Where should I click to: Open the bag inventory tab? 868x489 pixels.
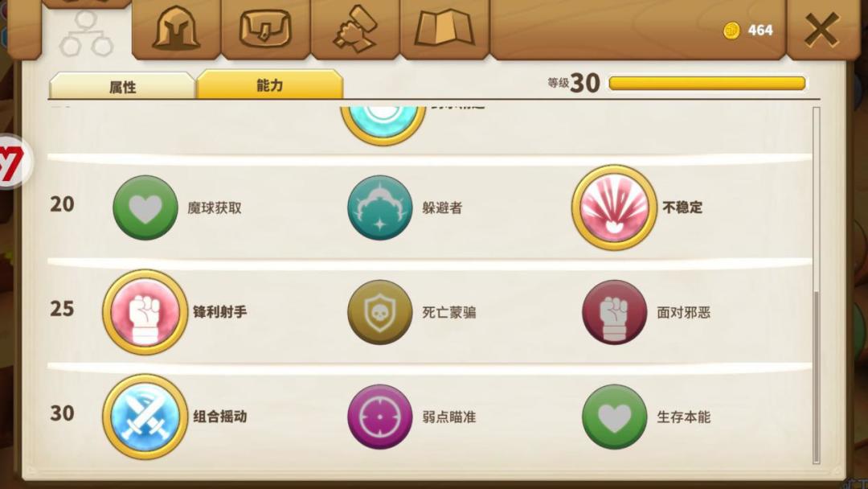(265, 28)
